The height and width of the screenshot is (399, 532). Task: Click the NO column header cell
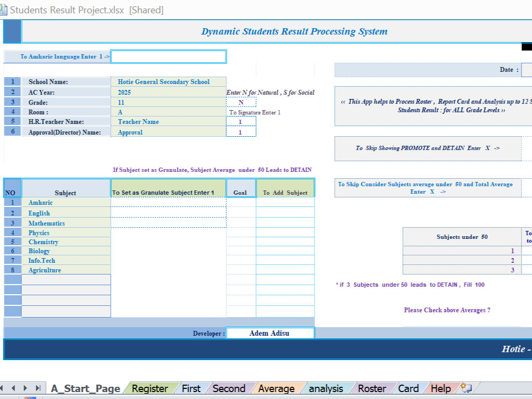coord(13,188)
